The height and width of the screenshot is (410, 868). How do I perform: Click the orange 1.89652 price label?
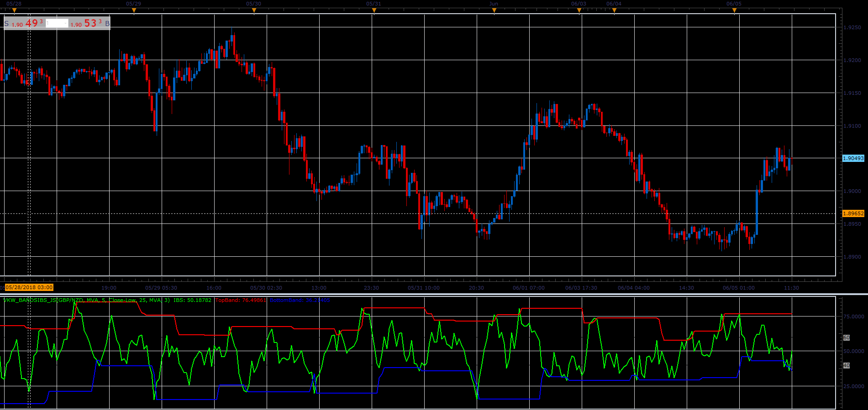pyautogui.click(x=853, y=213)
